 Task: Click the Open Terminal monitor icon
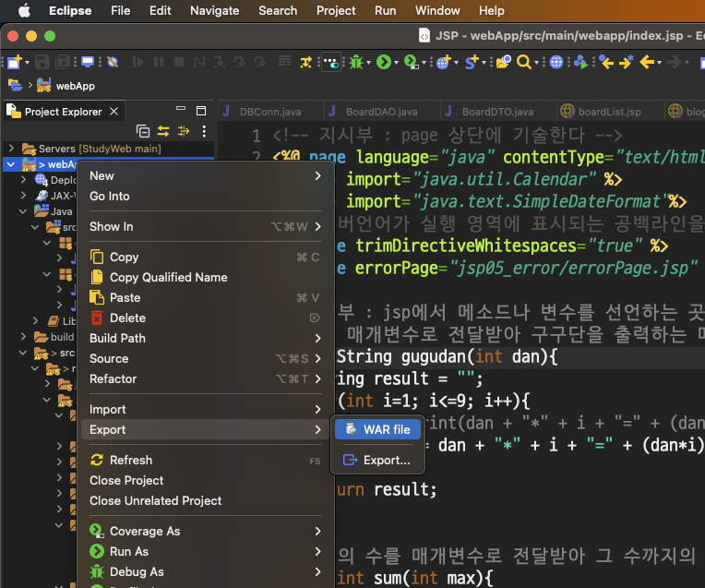point(88,62)
